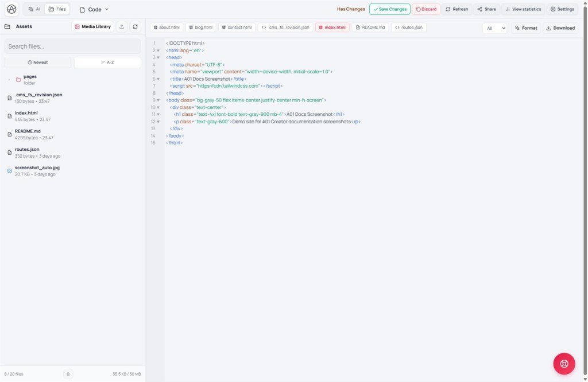
Task: Open routes.json in file list
Action: click(73, 153)
